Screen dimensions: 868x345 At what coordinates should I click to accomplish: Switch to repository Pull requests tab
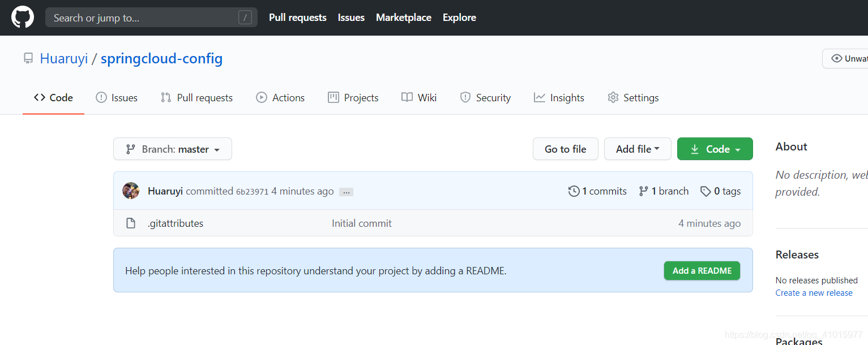(x=196, y=97)
